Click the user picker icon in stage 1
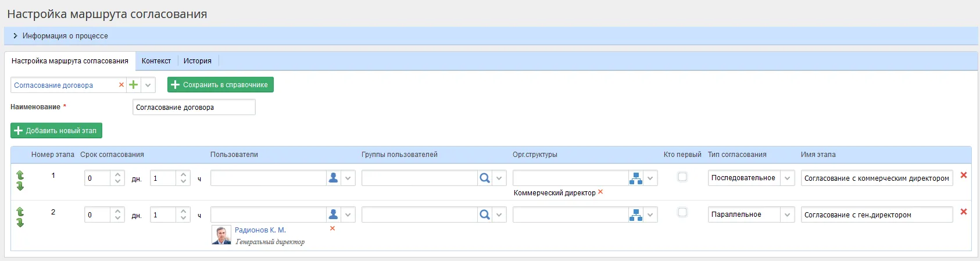This screenshot has width=980, height=261. coord(333,178)
